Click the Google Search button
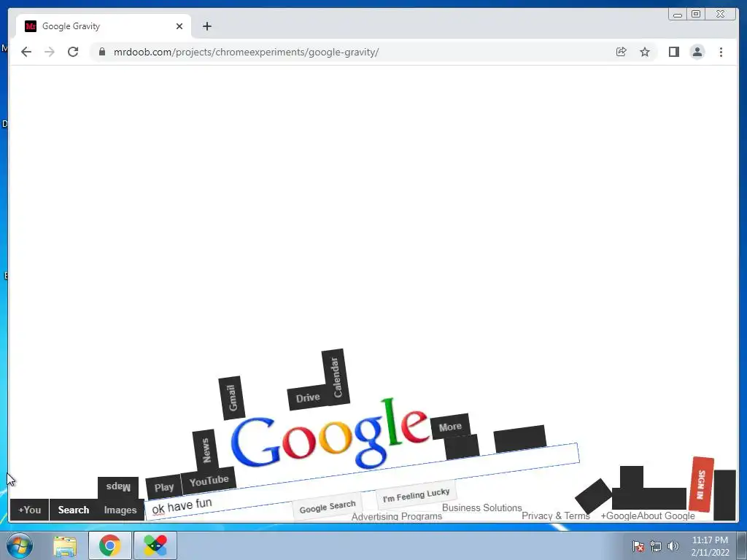The width and height of the screenshot is (747, 560). [x=328, y=507]
